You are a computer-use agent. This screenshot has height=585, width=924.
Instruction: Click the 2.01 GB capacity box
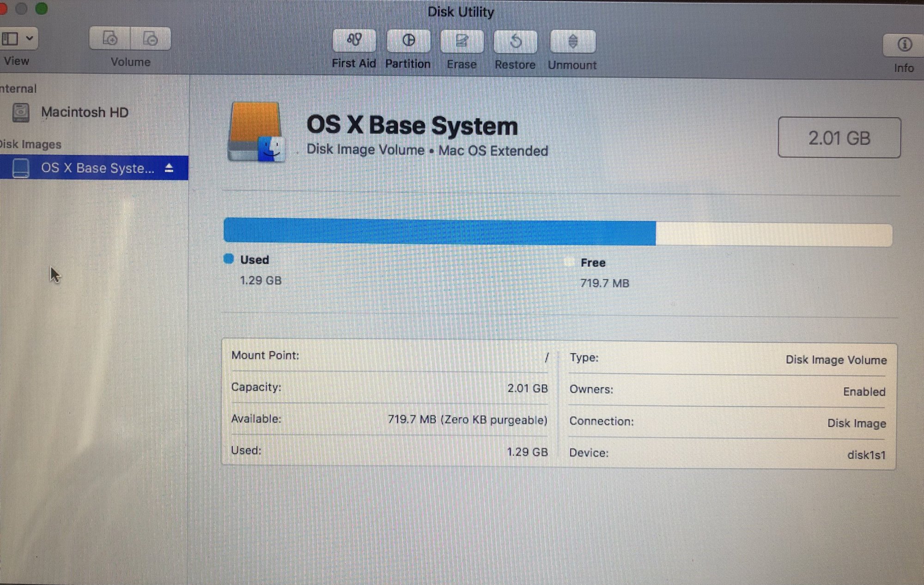839,138
